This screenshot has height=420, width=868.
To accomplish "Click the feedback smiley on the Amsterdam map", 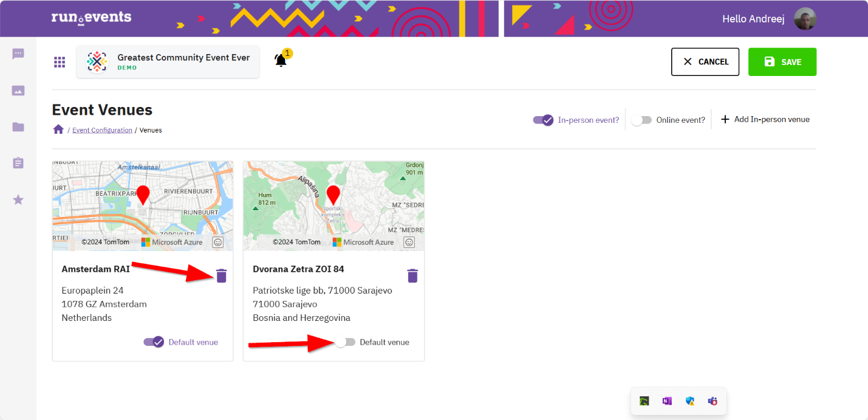I will click(x=217, y=242).
